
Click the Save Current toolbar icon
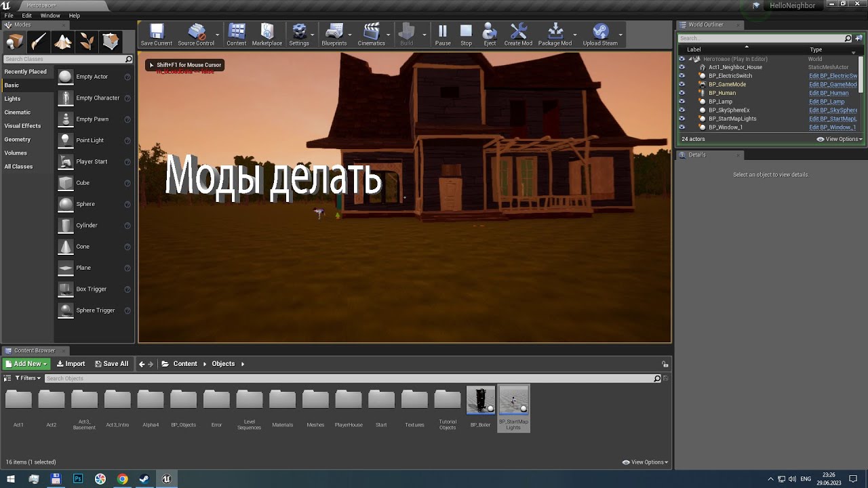click(x=157, y=31)
